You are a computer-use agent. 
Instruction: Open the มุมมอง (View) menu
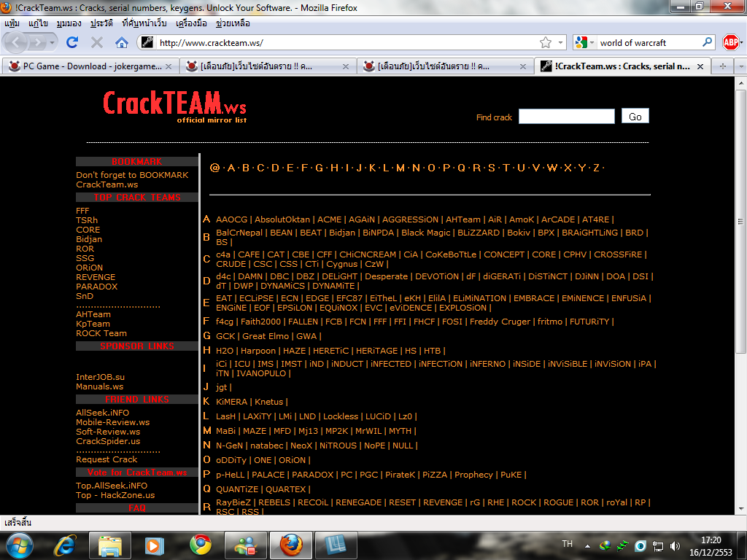pos(69,23)
